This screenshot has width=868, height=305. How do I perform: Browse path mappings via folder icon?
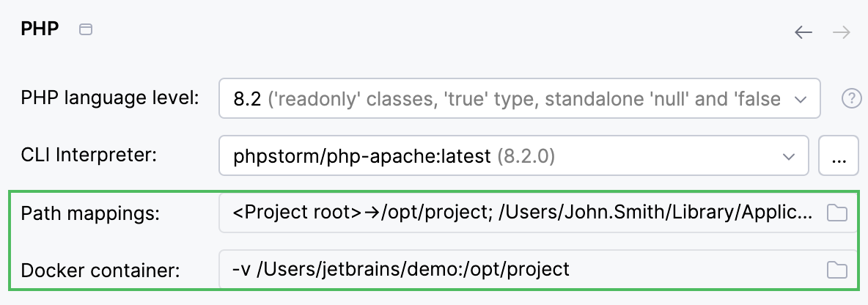[x=836, y=213]
